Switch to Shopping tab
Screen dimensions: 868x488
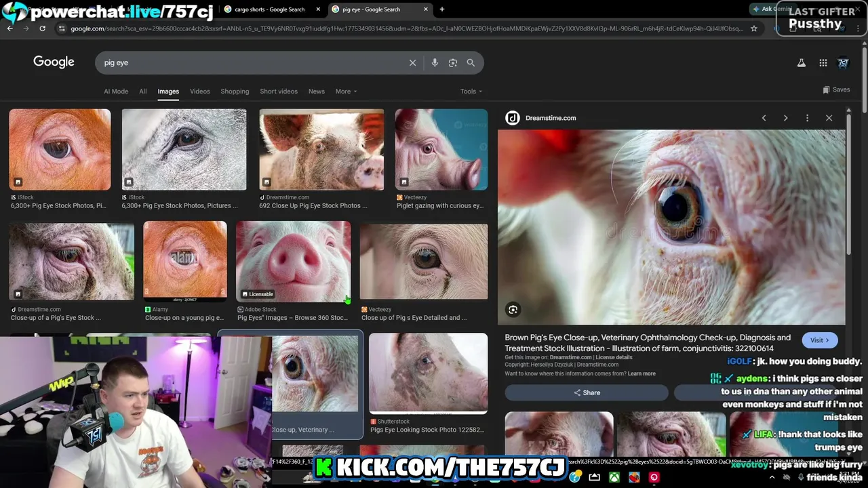click(235, 91)
